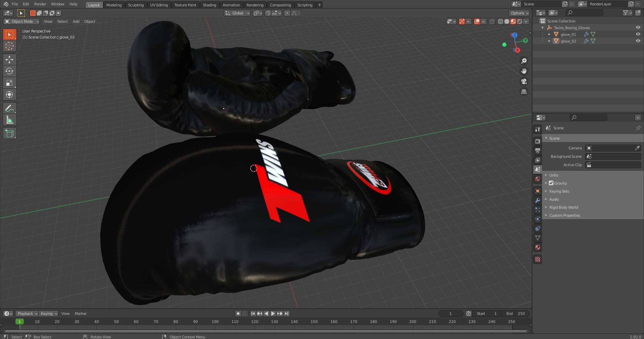
Task: Click the End frame field
Action: tap(516, 314)
